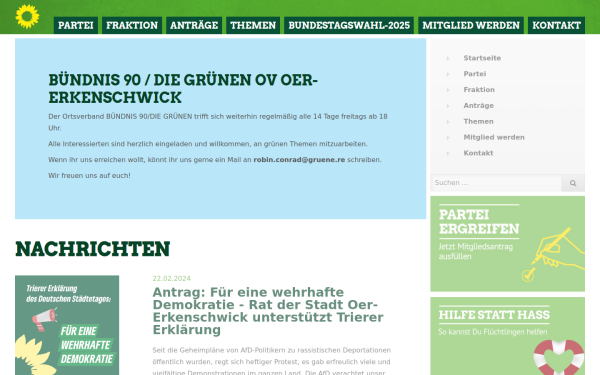This screenshot has height=375, width=600.
Task: Click the arrow bullet beside sidebar Fraktion
Action: pos(448,90)
